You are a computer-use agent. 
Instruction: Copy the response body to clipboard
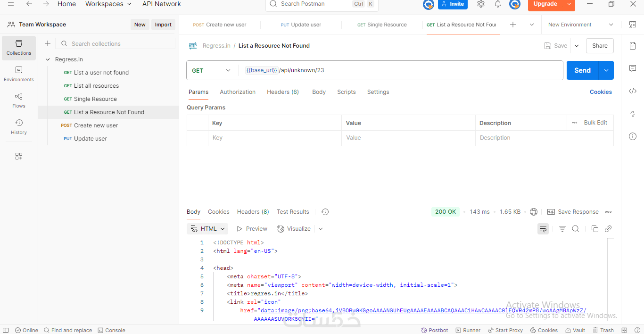(x=595, y=229)
